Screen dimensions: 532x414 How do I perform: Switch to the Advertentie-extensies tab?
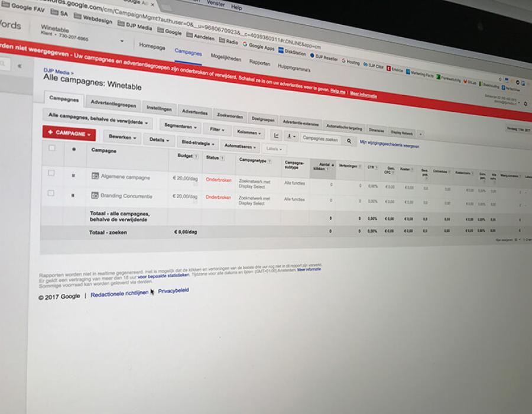[x=301, y=123]
